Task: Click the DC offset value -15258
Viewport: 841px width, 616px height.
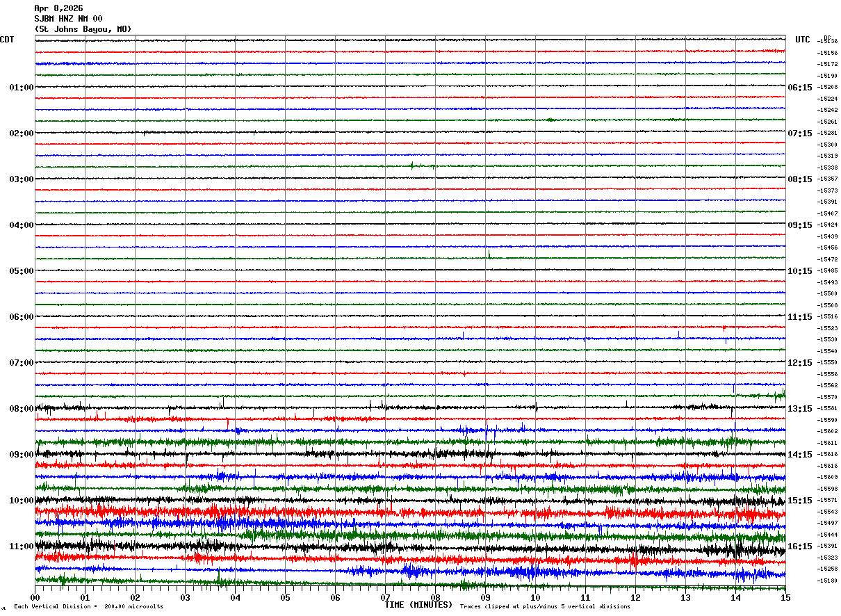Action: pos(828,569)
